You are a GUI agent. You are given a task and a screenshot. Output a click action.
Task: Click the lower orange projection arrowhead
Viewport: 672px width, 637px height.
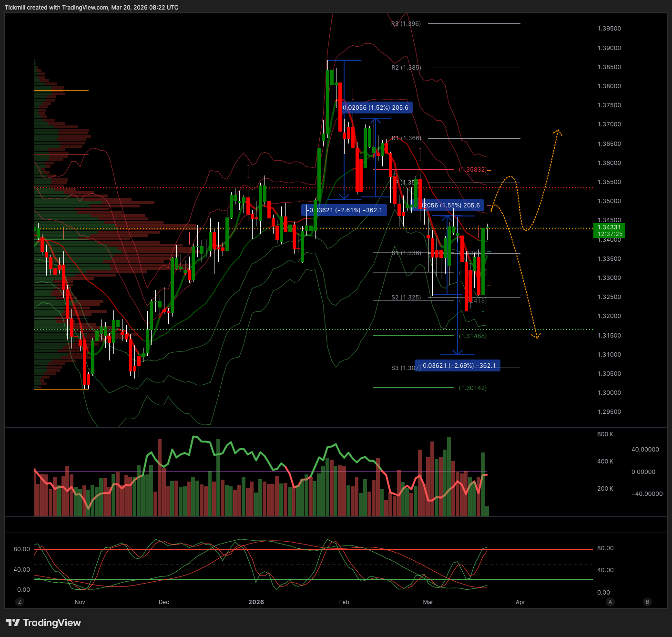coord(536,336)
